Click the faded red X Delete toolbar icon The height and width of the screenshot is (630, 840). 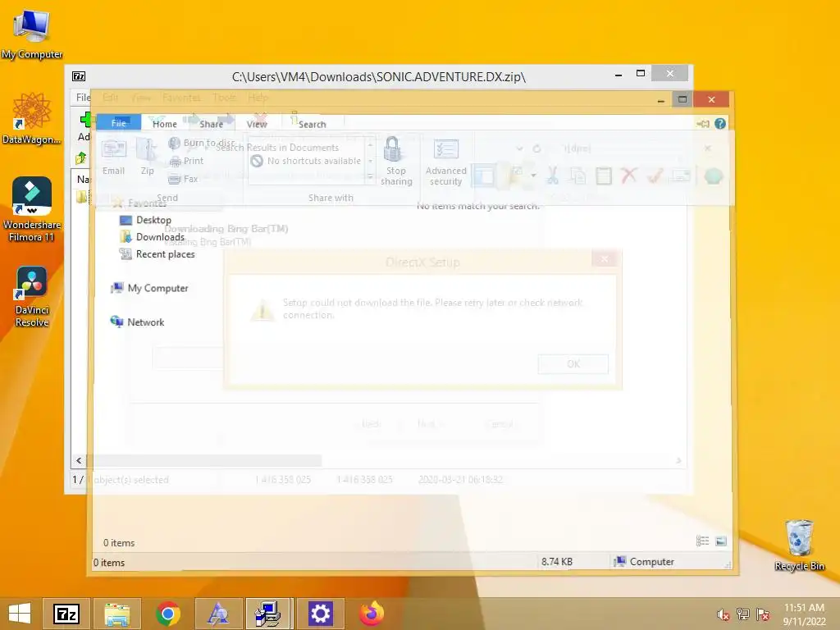point(629,175)
